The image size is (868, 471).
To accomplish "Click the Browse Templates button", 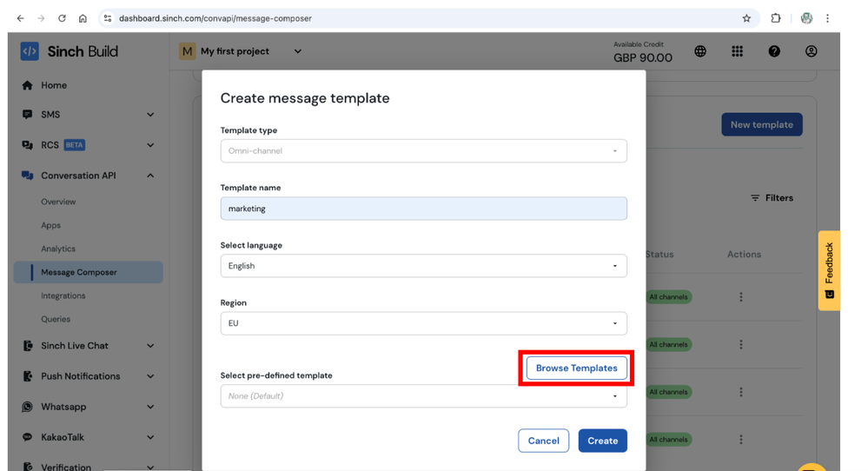I will 576,368.
